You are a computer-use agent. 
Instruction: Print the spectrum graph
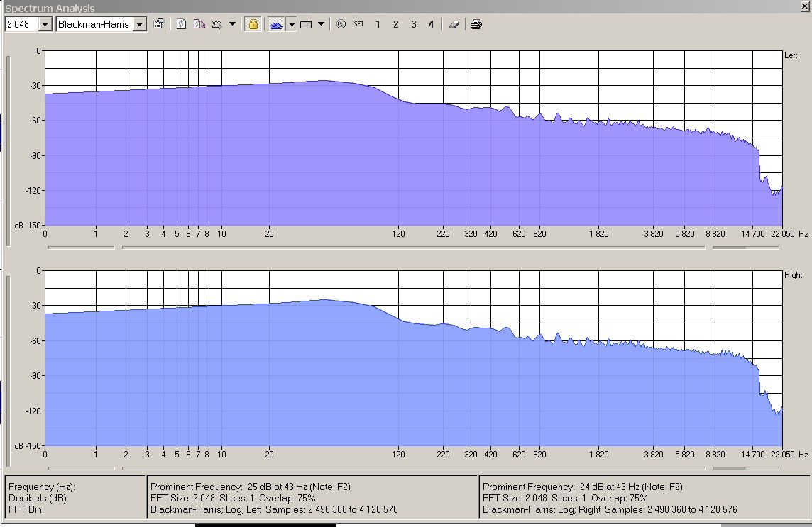point(476,24)
